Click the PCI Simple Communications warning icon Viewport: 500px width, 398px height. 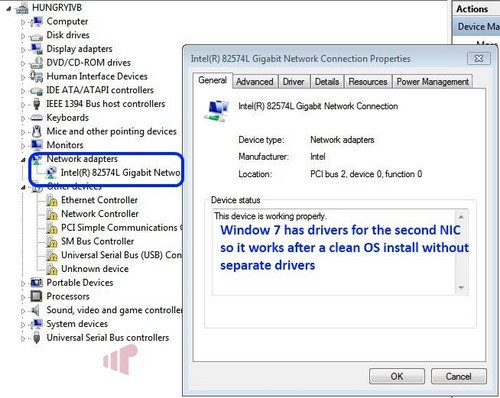coord(52,228)
